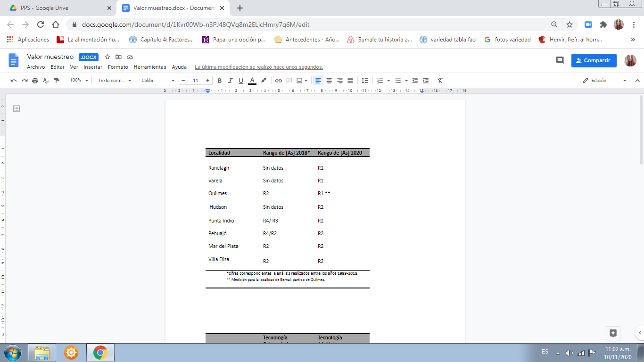Open the document outline icon
The width and height of the screenshot is (644, 362).
tap(17, 109)
